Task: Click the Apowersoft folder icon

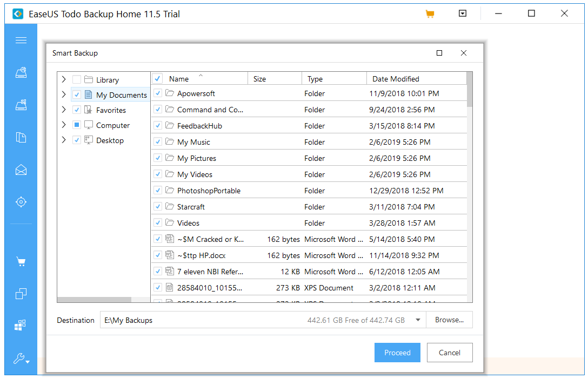Action: (170, 93)
